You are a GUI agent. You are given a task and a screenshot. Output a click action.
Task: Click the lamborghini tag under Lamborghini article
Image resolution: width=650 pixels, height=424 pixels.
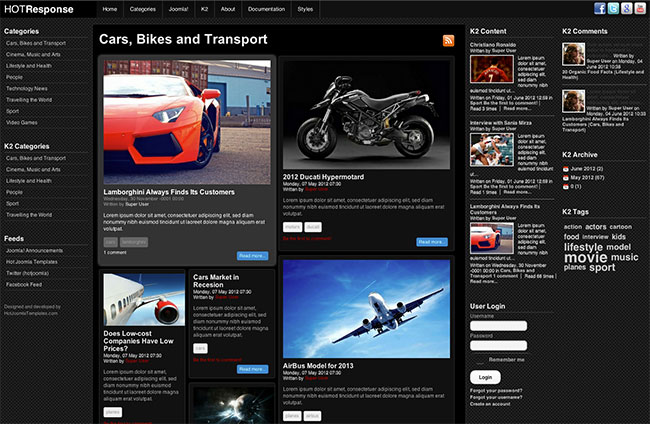134,242
